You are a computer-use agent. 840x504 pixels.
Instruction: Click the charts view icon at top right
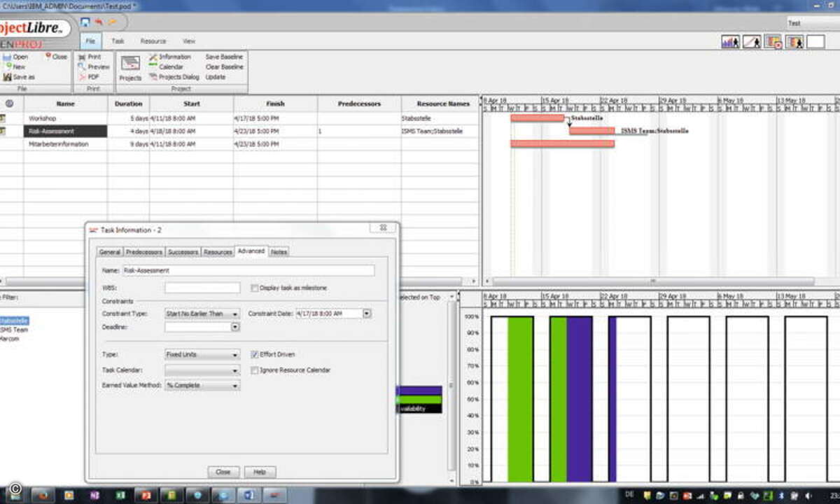click(x=752, y=42)
